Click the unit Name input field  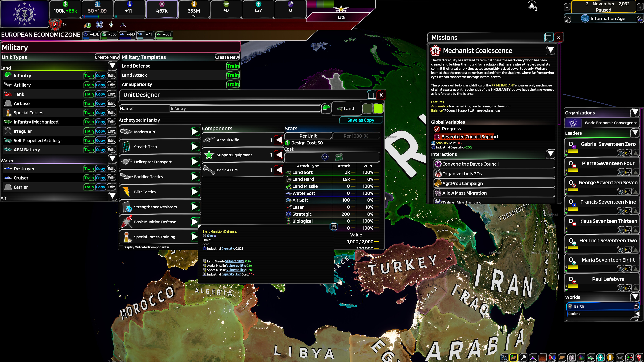pos(245,108)
